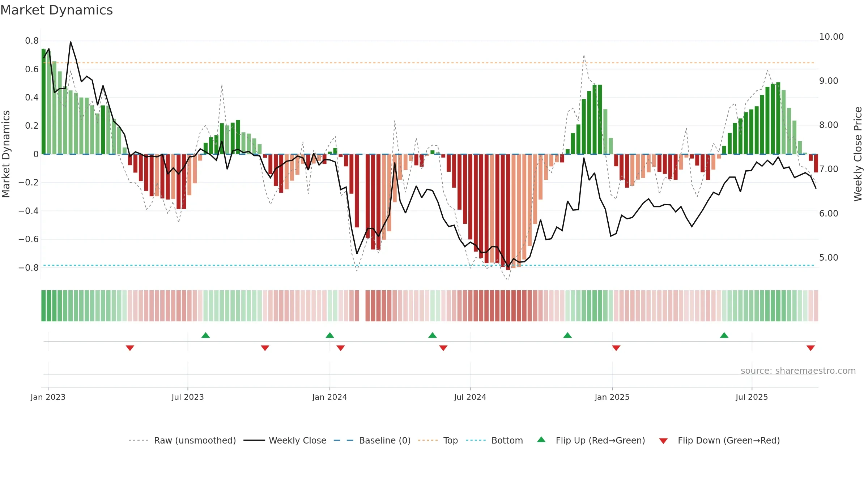Click the tall green bar in Dec 2024
The width and height of the screenshot is (868, 488).
coord(600,119)
